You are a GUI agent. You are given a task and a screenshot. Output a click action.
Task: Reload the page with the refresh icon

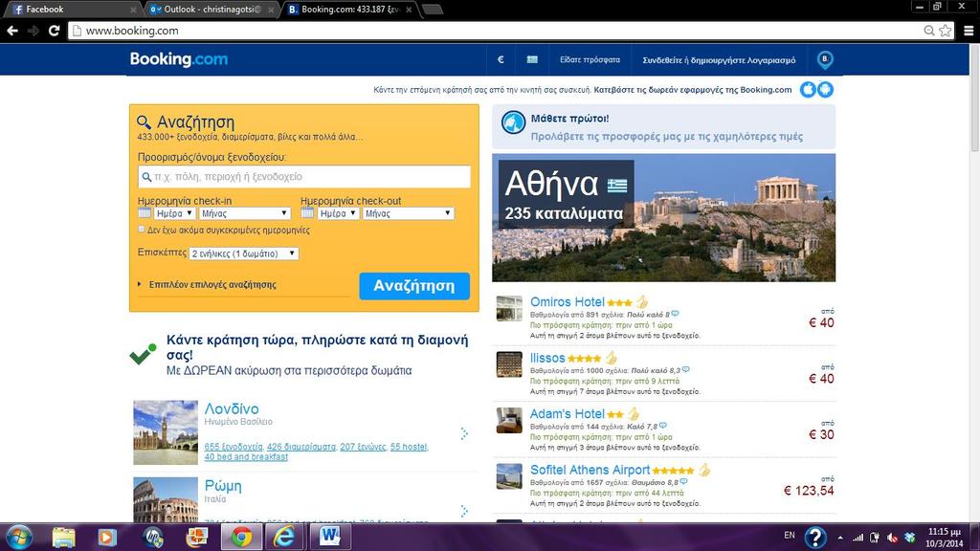point(54,31)
